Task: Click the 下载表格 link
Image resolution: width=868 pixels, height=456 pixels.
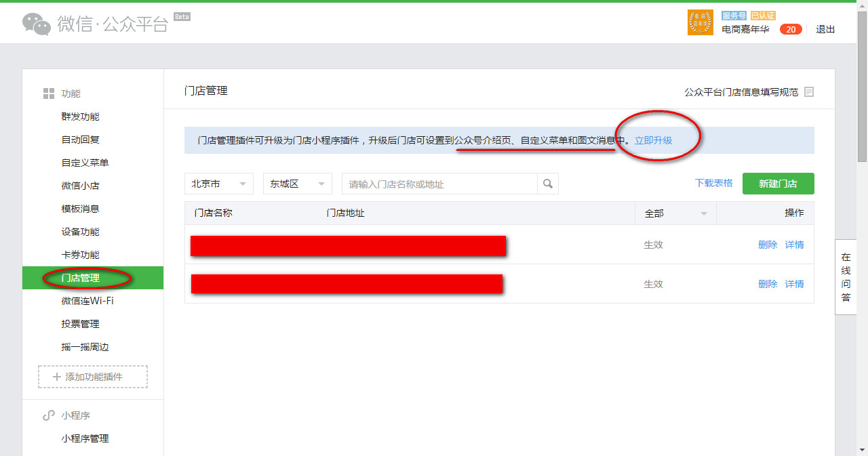Action: 713,183
